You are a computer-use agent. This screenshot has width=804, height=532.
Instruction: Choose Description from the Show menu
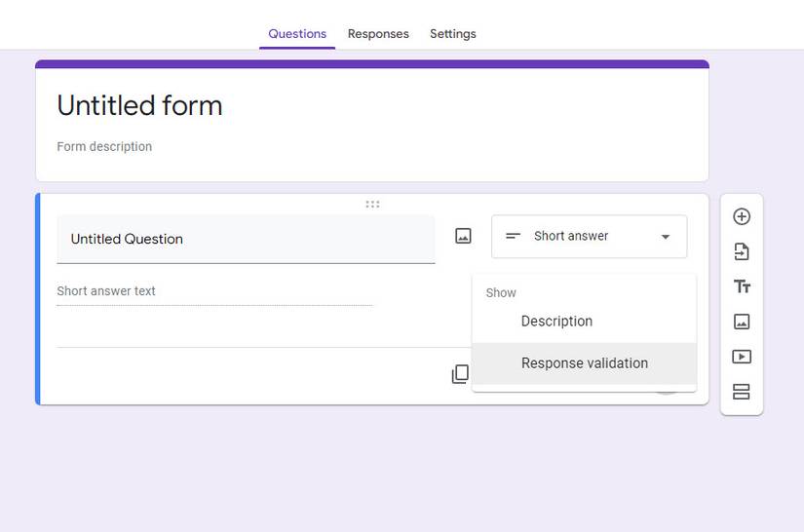click(556, 322)
